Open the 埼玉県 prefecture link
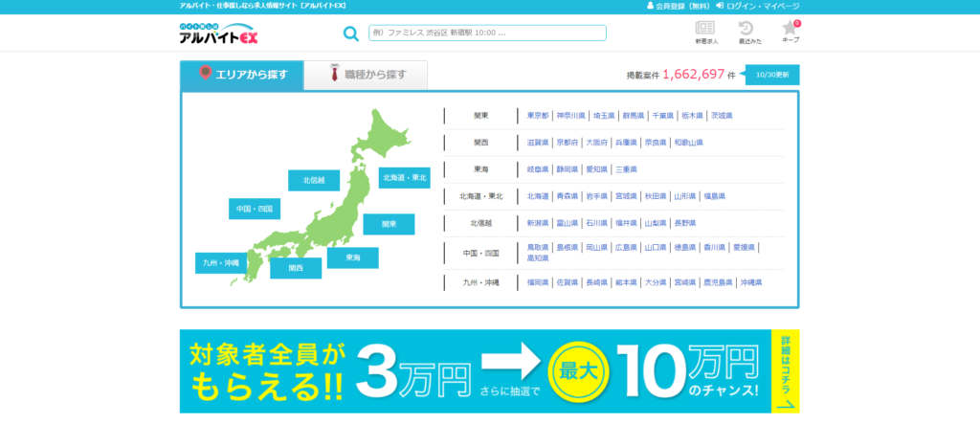The height and width of the screenshot is (424, 980). [604, 116]
